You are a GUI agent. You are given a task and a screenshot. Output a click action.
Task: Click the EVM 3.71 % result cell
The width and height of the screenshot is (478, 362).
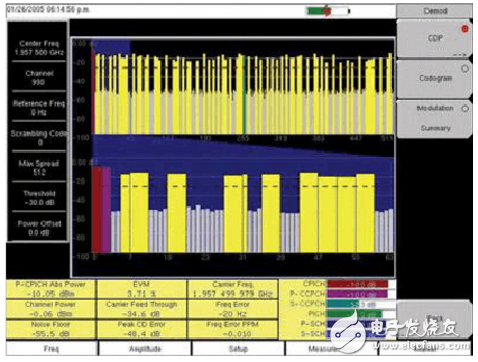click(x=142, y=289)
